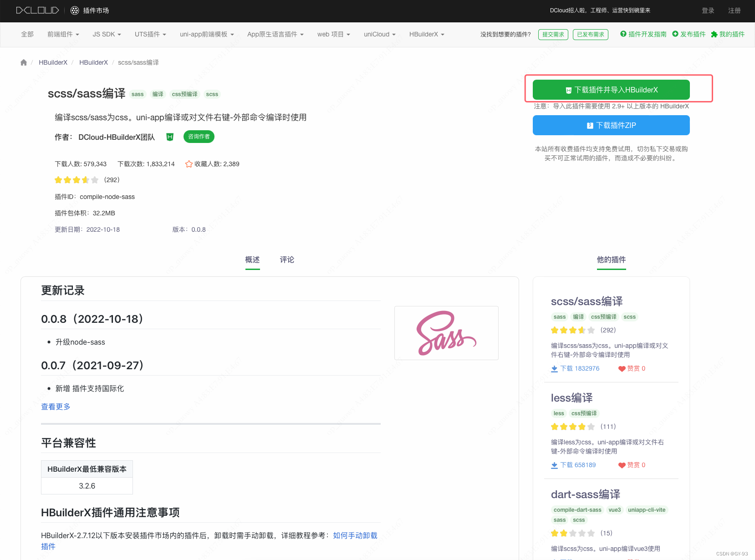Select the 全部 category
Image resolution: width=755 pixels, height=560 pixels.
pos(27,34)
